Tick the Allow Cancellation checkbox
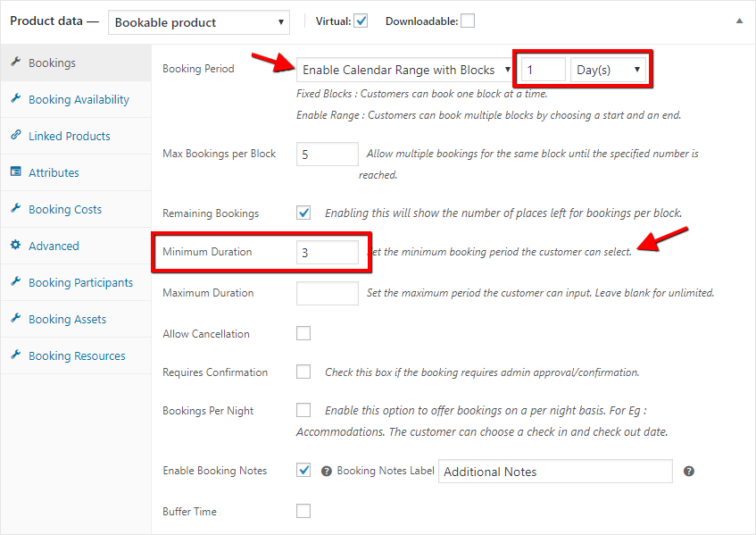The height and width of the screenshot is (535, 756). pos(303,333)
